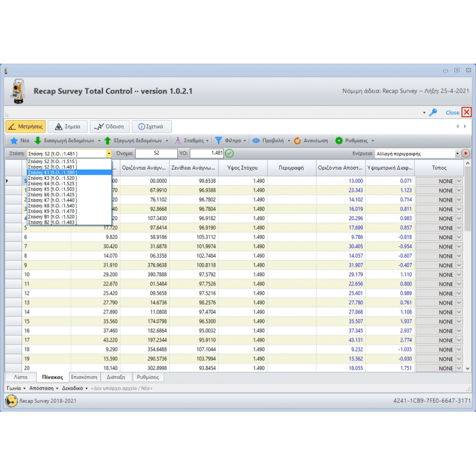The width and height of the screenshot is (476, 476).
Task: Click the Νέο star icon
Action: pyautogui.click(x=14, y=141)
